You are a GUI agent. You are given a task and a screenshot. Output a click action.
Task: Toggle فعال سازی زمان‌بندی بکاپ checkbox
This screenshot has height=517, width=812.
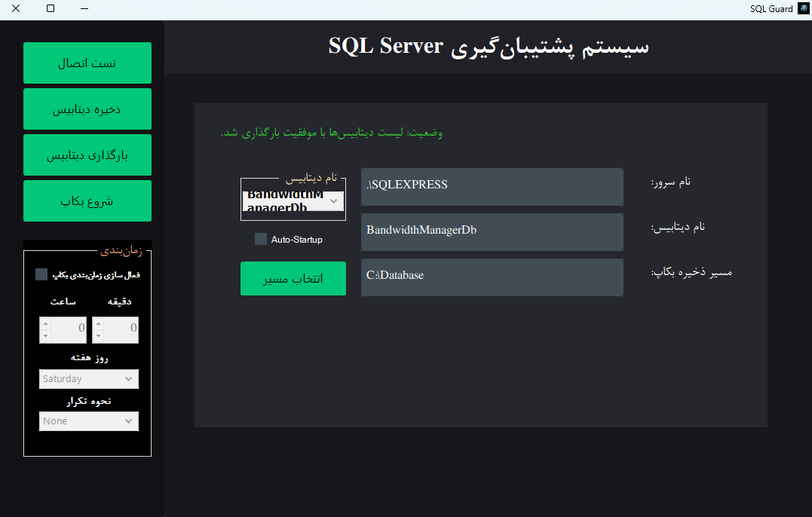(41, 274)
